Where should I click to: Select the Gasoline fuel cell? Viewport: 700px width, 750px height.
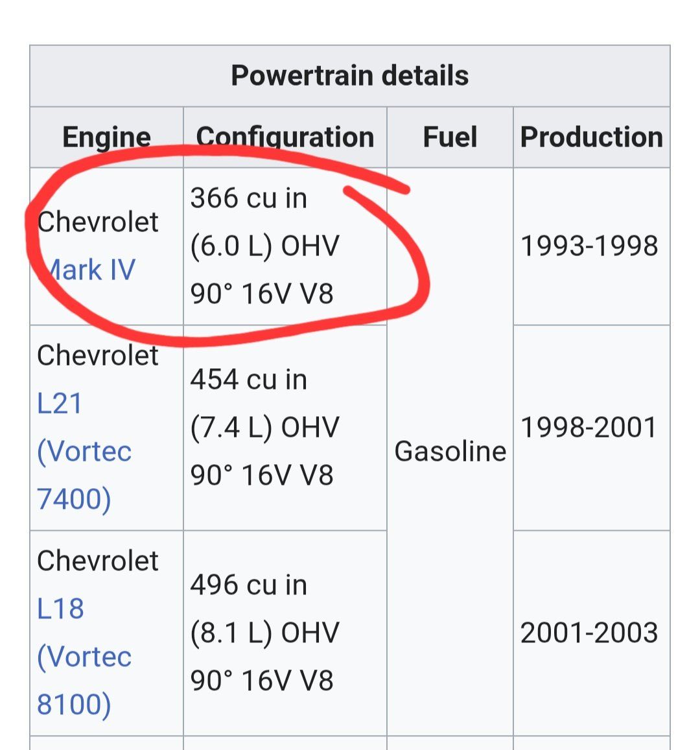click(450, 451)
